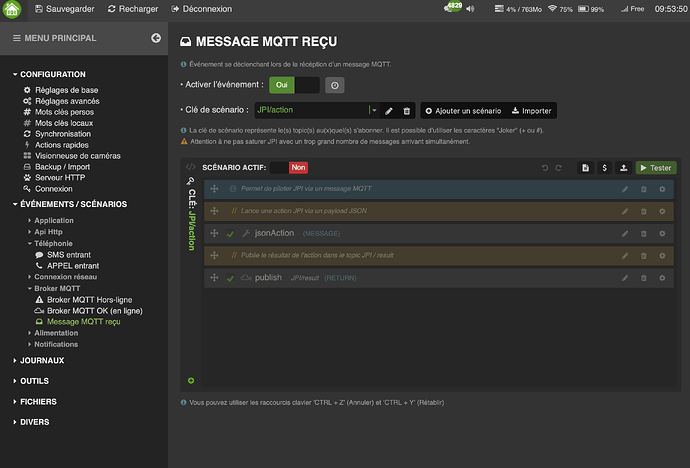Screen dimensions: 690x468
Task: Click the green plus icon to add an action
Action: pyautogui.click(x=190, y=381)
